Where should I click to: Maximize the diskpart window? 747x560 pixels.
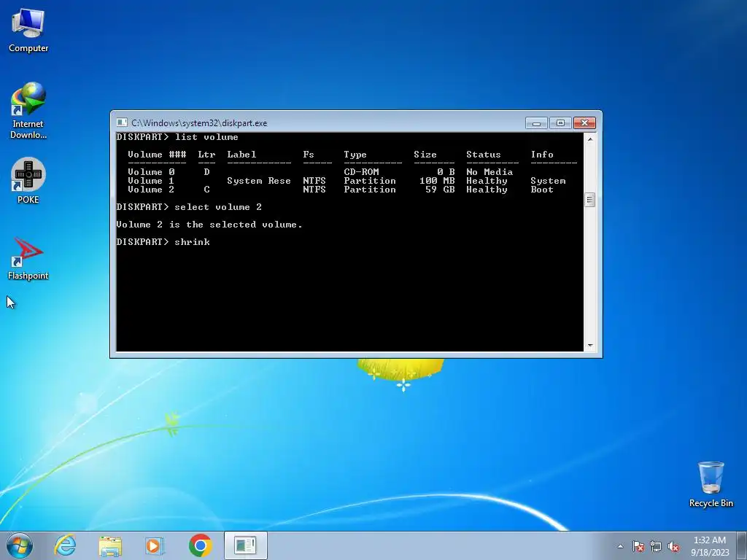pyautogui.click(x=560, y=123)
